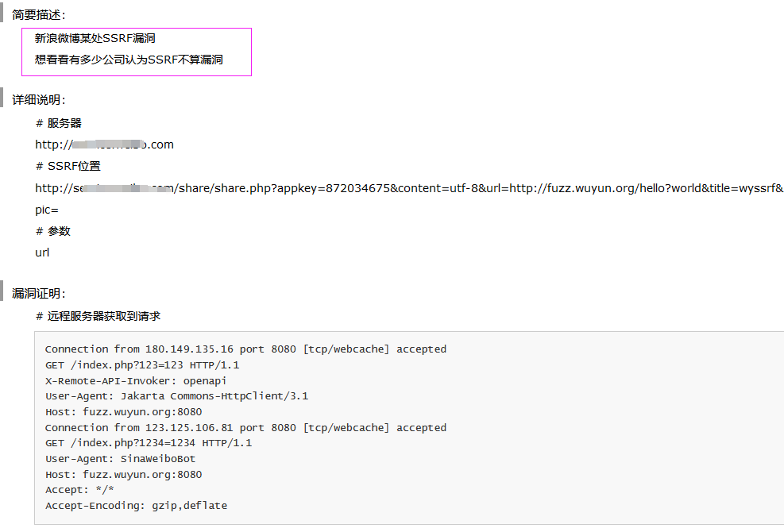Select the line "想看看有多少公司认为SSRF不算漏洞"
Image resolution: width=784 pixels, height=532 pixels.
(129, 60)
